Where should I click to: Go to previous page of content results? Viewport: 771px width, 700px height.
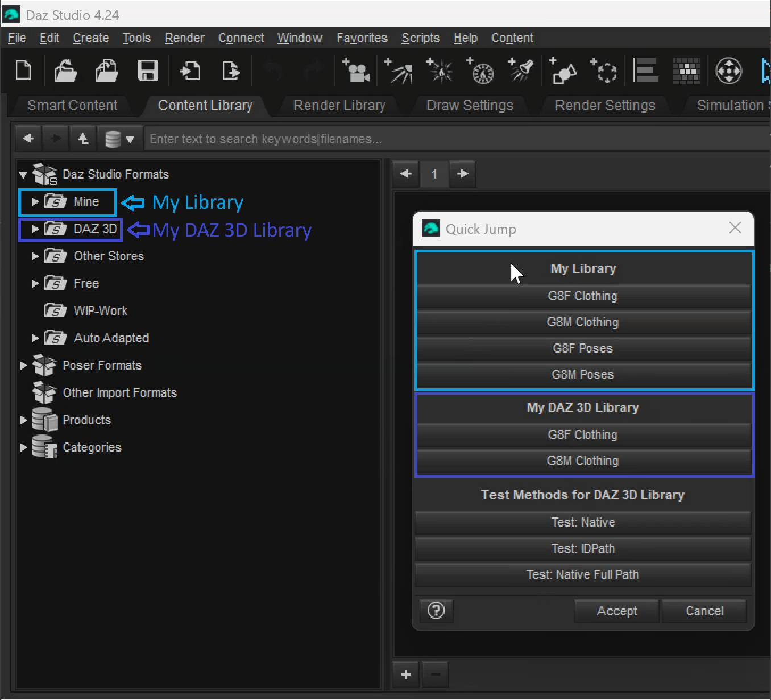tap(406, 174)
